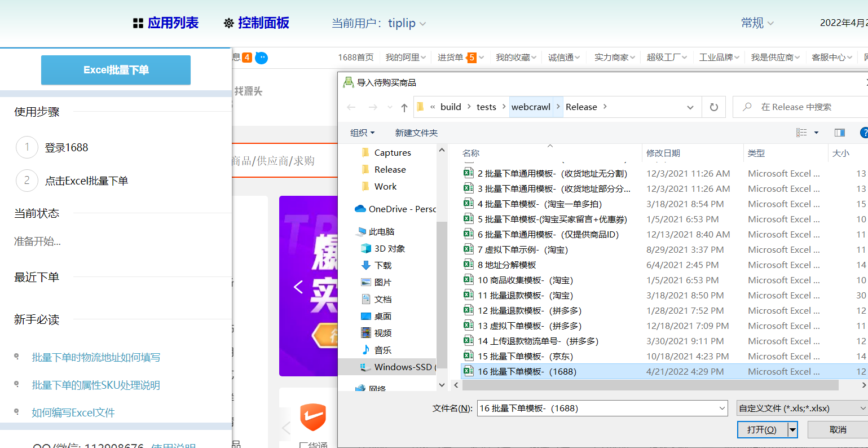Expand the 组织 organize dropdown
Viewport: 868px width, 448px height.
[362, 132]
